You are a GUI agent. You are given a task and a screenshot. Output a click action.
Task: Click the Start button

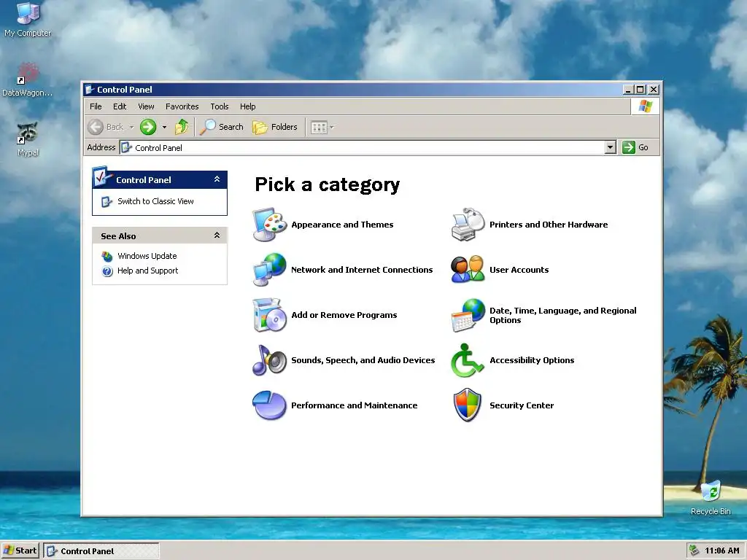[20, 551]
